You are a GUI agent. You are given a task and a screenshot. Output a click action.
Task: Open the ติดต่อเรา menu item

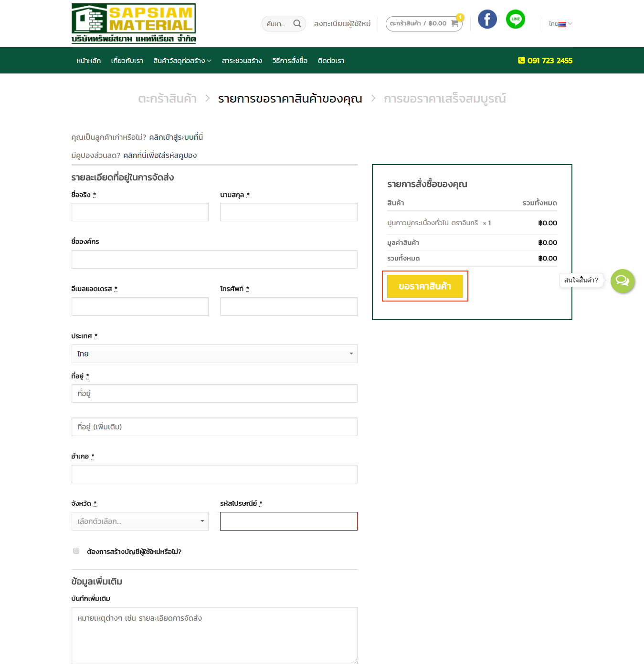coord(331,61)
